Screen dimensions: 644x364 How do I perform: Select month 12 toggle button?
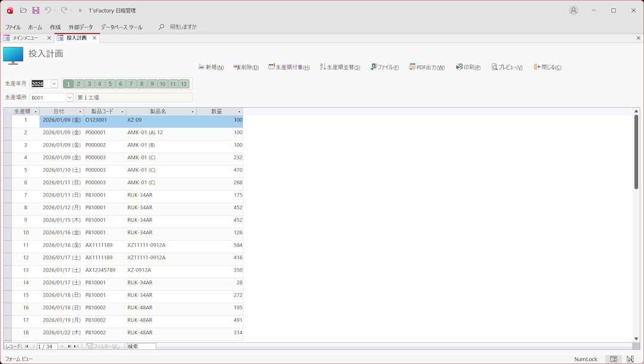click(x=184, y=84)
